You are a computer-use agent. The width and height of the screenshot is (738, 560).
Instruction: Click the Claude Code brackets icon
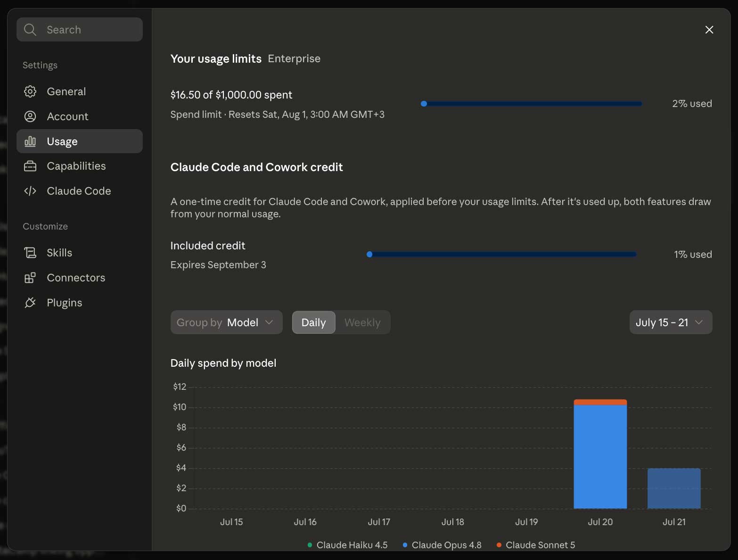[x=30, y=191]
